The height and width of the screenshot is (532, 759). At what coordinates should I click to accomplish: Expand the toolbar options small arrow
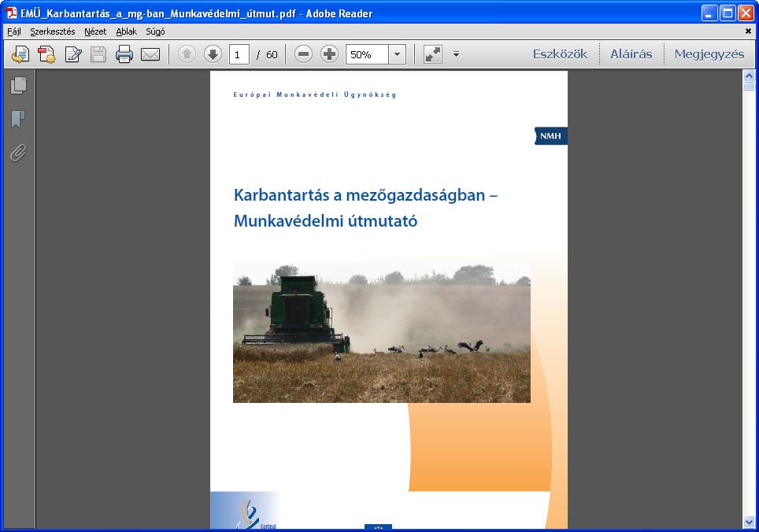[x=456, y=54]
